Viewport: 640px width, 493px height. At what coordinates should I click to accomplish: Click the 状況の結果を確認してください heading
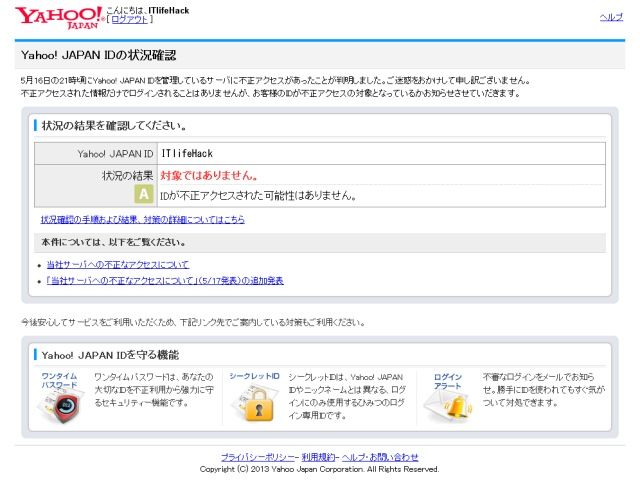[x=114, y=126]
